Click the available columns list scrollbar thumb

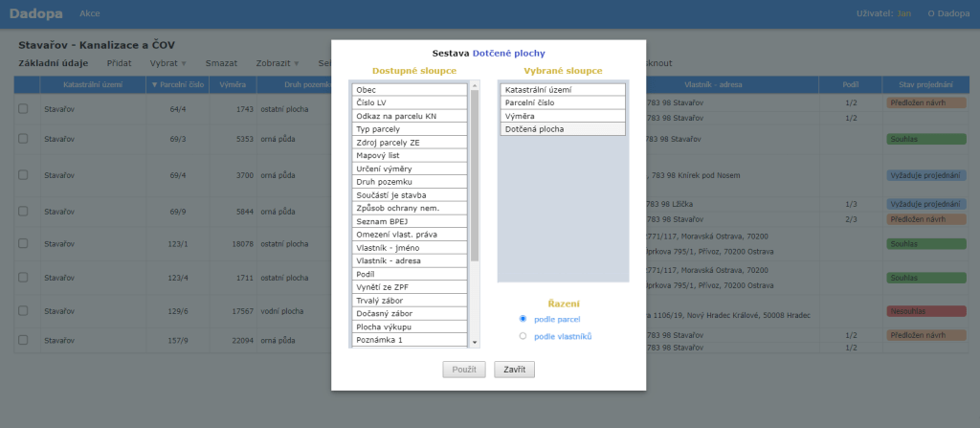pyautogui.click(x=475, y=172)
